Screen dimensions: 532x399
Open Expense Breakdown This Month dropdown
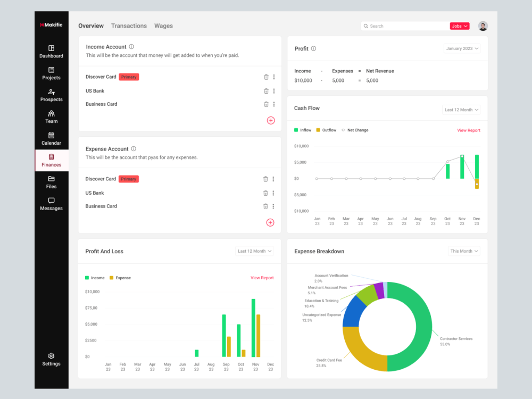click(464, 251)
